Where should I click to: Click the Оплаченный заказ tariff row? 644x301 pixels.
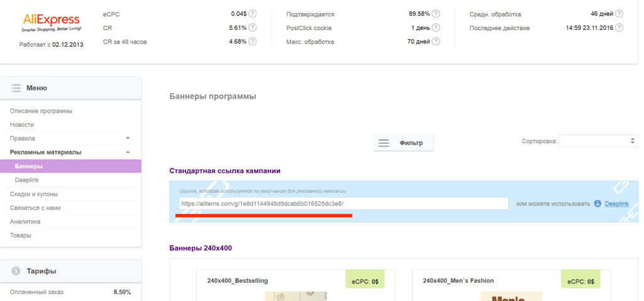click(x=70, y=292)
